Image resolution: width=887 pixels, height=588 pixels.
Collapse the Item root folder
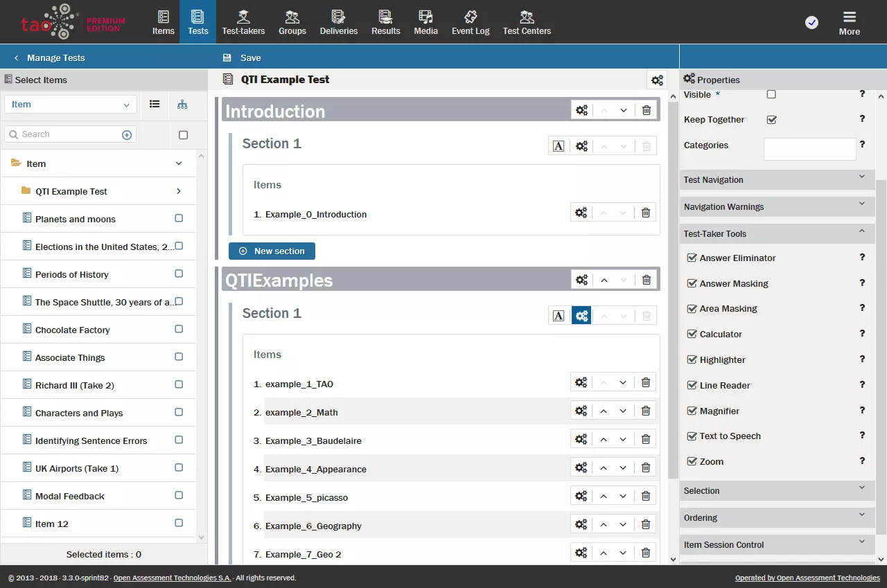click(x=179, y=163)
